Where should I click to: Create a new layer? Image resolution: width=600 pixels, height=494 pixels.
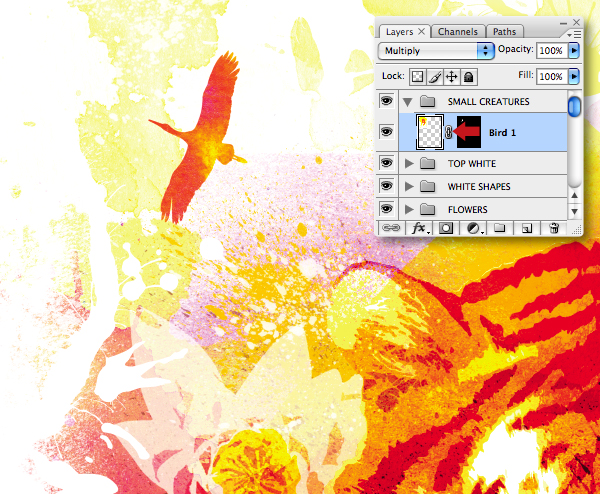pyautogui.click(x=527, y=228)
